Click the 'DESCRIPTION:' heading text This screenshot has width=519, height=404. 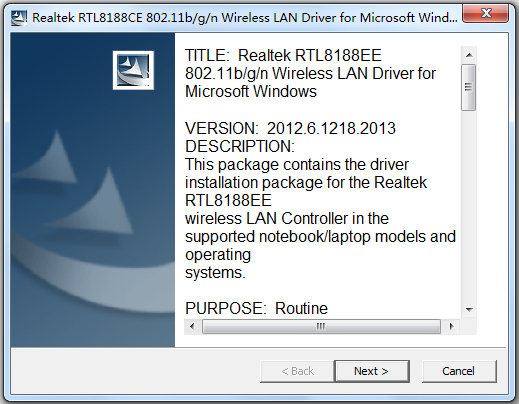pos(240,146)
